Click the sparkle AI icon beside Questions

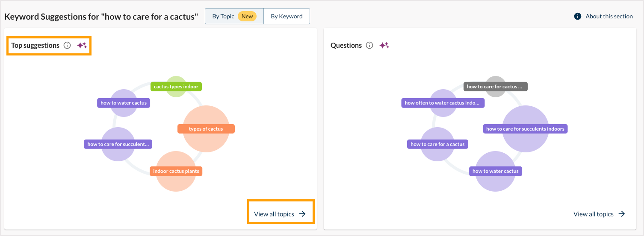(384, 45)
